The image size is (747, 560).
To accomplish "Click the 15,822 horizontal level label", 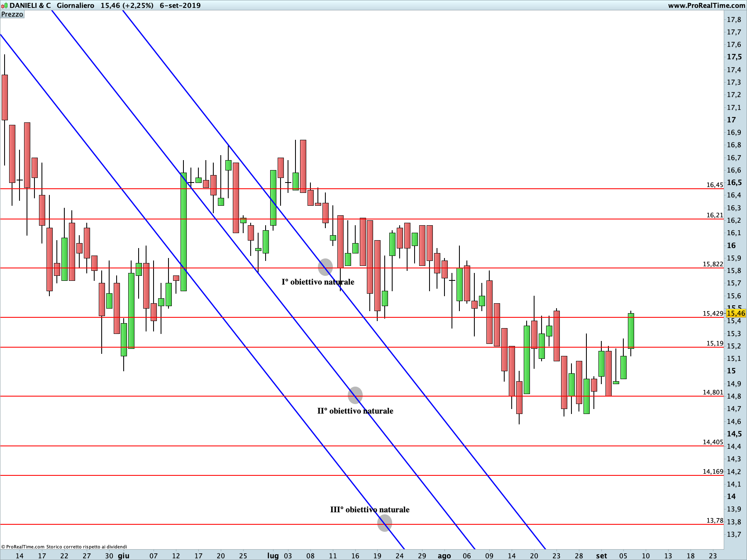I will click(713, 264).
